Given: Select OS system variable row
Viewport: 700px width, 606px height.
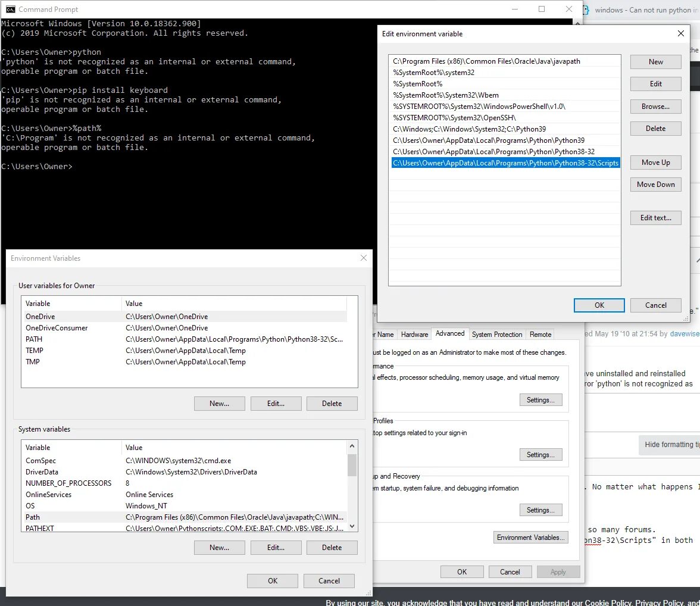Looking at the screenshot, I should tap(185, 506).
